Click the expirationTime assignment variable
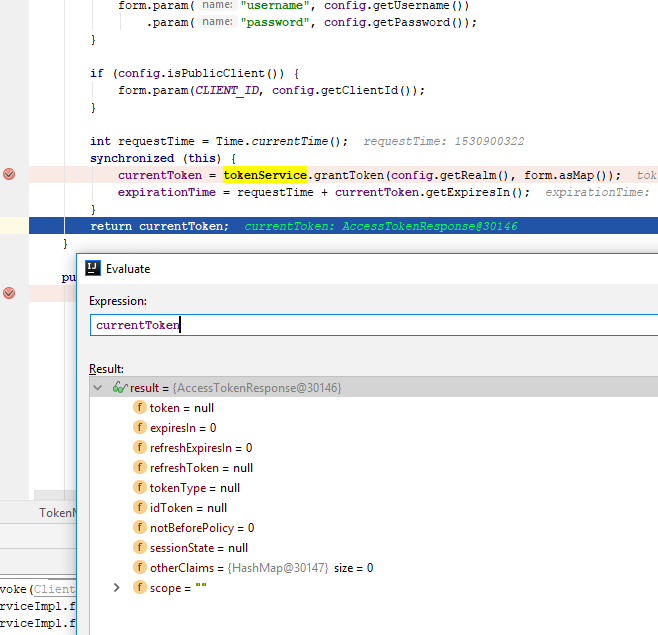Viewport: 658px width, 635px height. 167,192
